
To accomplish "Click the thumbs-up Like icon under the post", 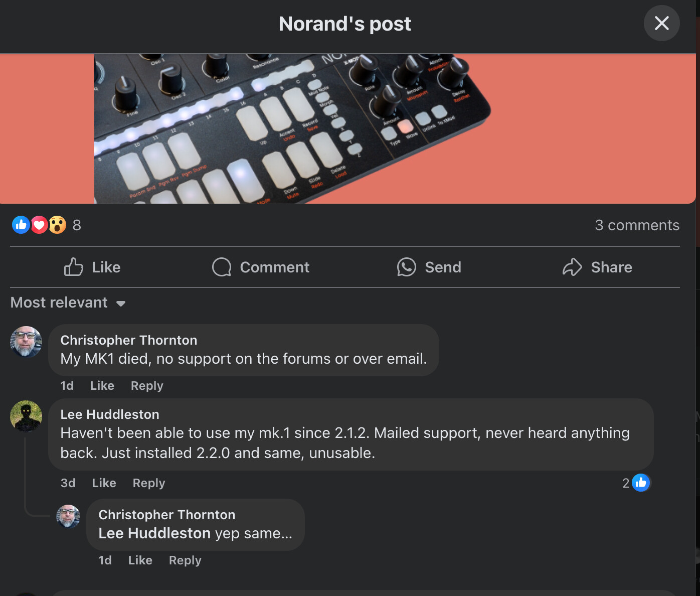I will point(73,267).
